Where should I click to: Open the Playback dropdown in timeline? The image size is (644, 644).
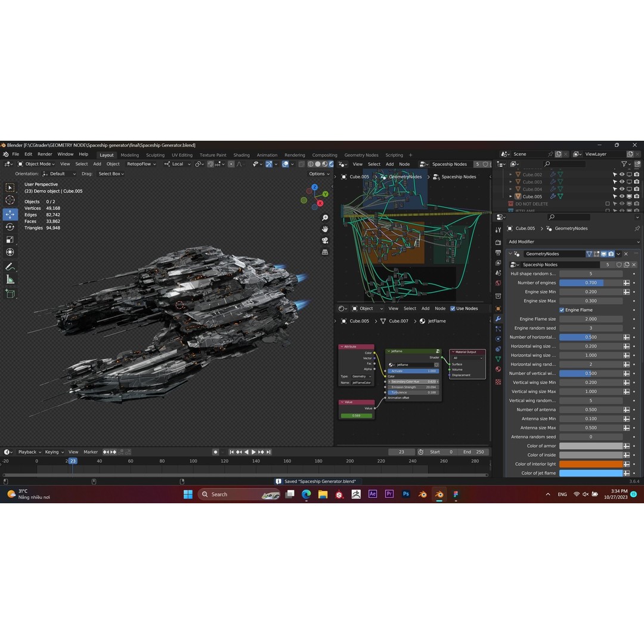coord(30,452)
